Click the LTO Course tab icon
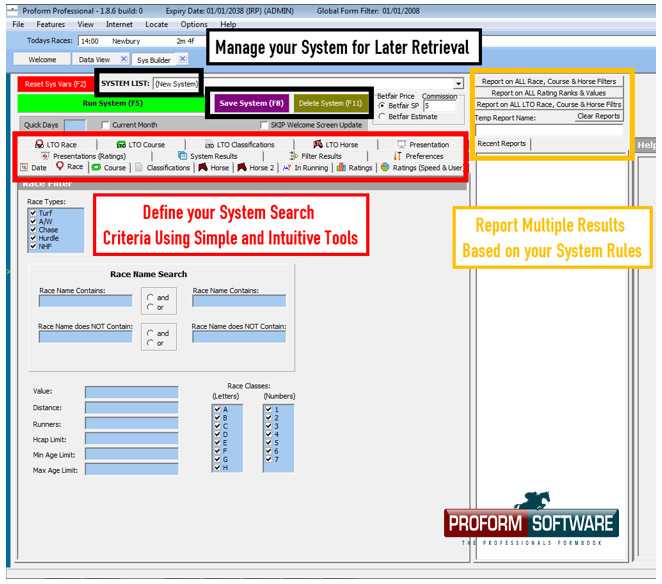Viewport: 662px width, 584px height. pyautogui.click(x=121, y=144)
